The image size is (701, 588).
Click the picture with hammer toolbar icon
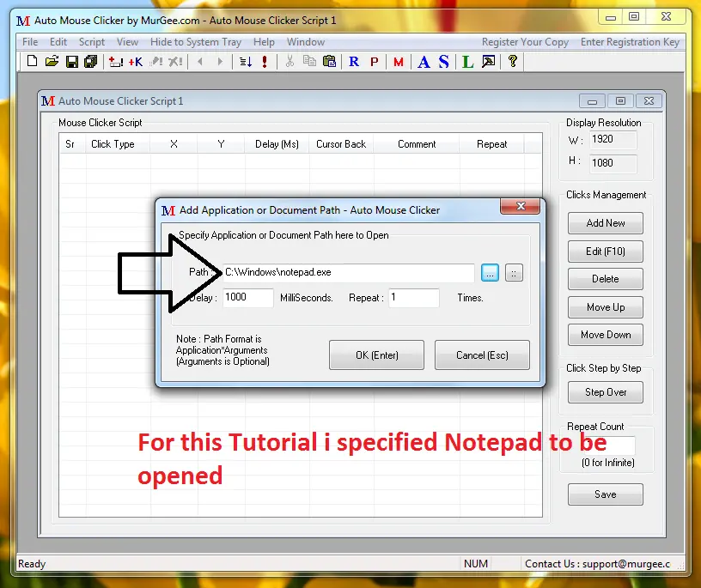[x=488, y=61]
